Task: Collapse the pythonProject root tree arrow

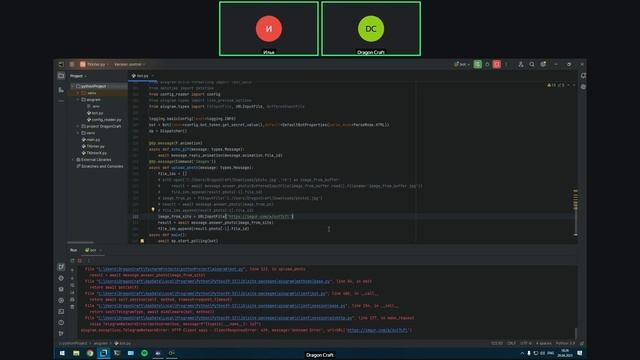Action: 73,87
